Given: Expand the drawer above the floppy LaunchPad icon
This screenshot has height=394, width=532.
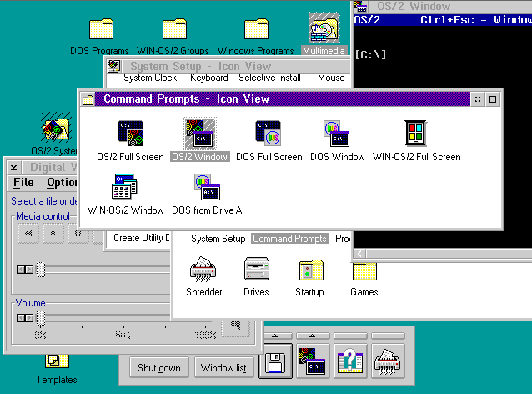Looking at the screenshot, I should (276, 336).
